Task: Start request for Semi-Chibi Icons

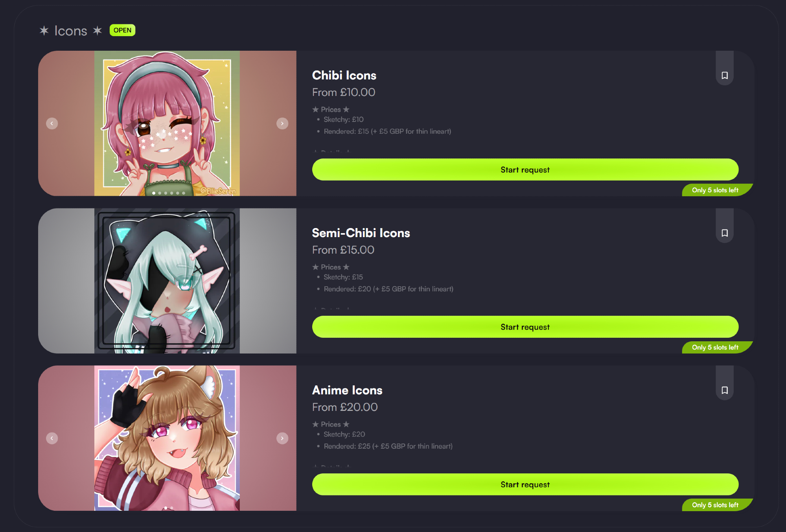Action: [525, 327]
